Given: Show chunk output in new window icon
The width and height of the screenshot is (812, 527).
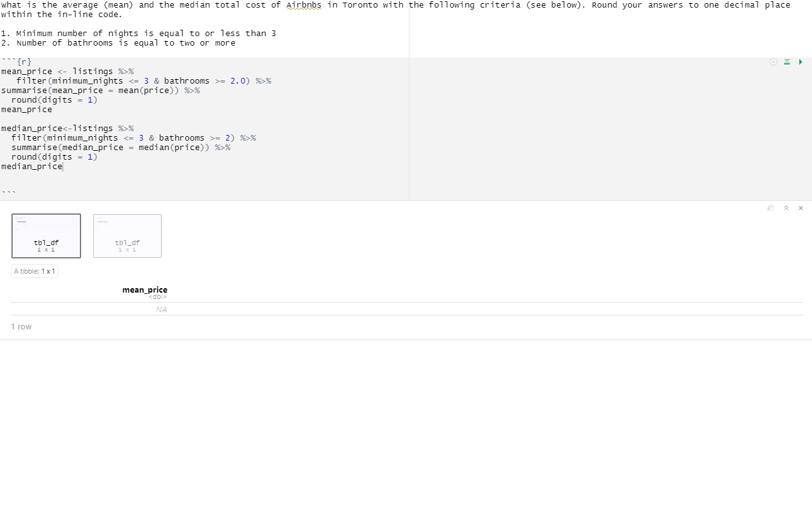Looking at the screenshot, I should [770, 208].
